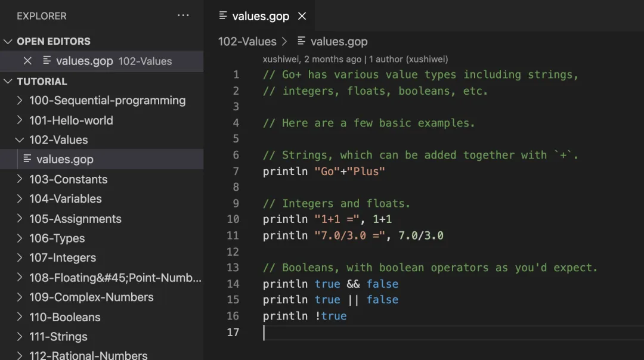The width and height of the screenshot is (644, 360).
Task: Expand the 103-Constants folder
Action: 20,179
